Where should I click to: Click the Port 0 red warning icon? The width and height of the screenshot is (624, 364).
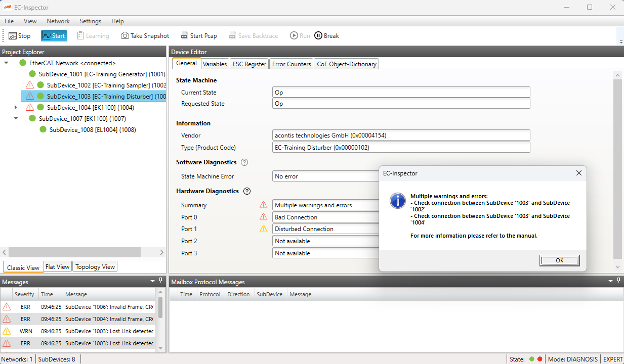tap(263, 217)
